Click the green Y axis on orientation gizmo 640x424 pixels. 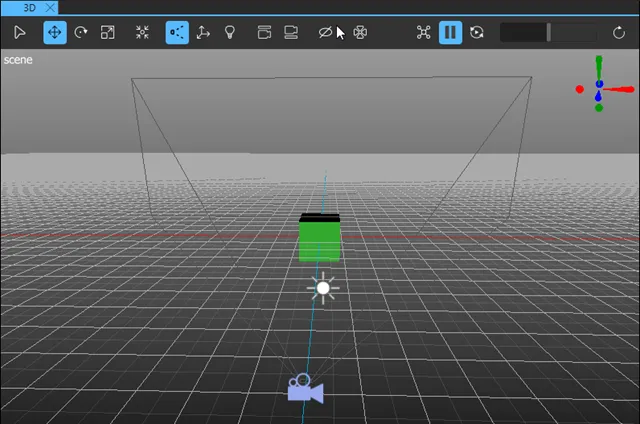pos(599,66)
